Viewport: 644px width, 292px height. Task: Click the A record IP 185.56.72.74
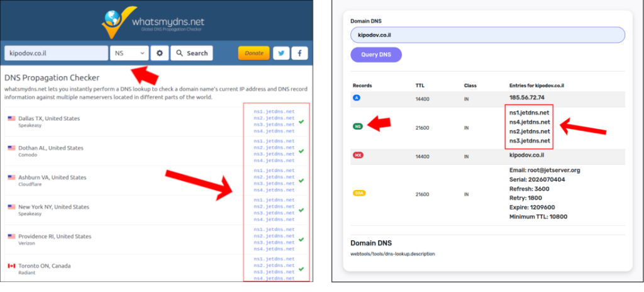pyautogui.click(x=527, y=98)
